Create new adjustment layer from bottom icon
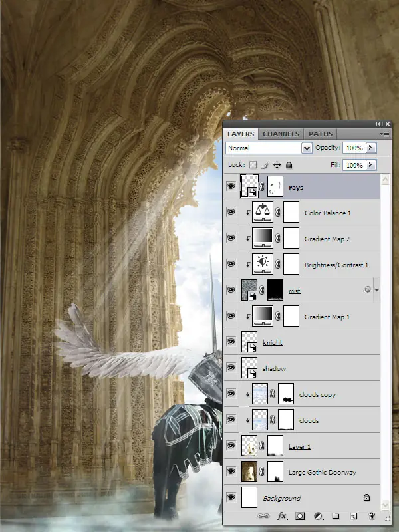The height and width of the screenshot is (532, 399). coord(319,516)
